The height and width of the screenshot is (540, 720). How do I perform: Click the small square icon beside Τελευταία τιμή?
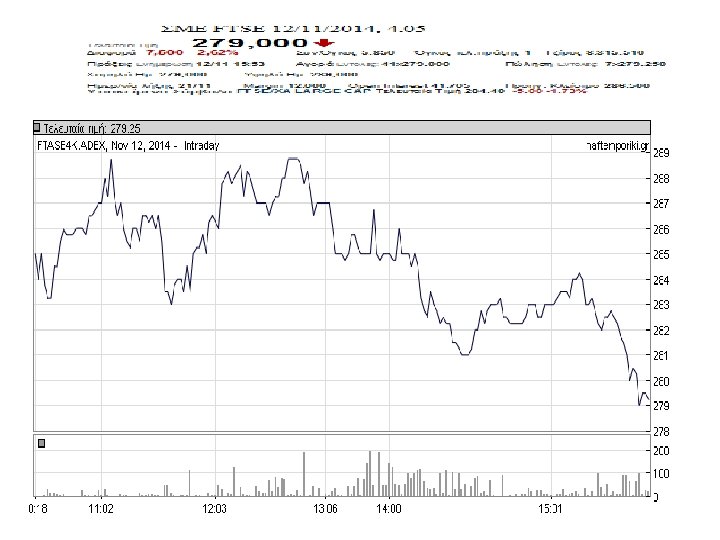[x=37, y=127]
